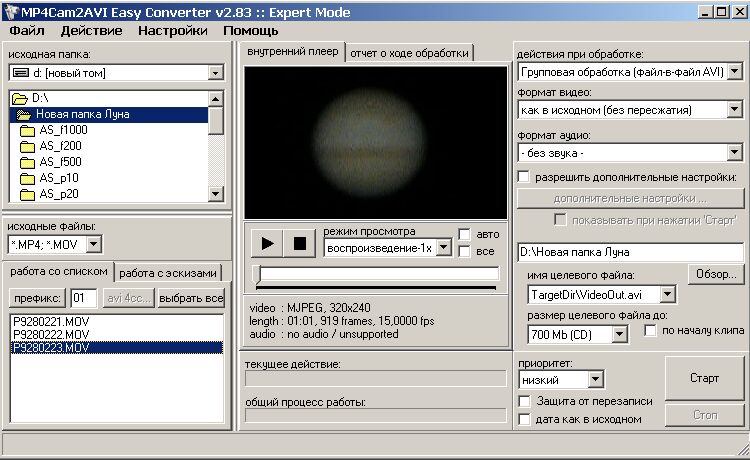Open the AS_p10 folder in tree

tap(58, 178)
